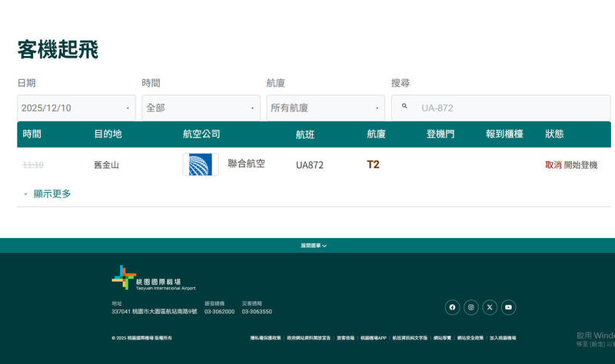
Task: Click the 狀態 column header
Action: (554, 134)
